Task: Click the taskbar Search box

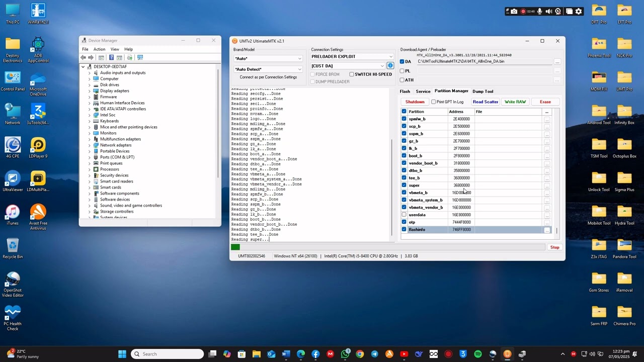Action: (x=167, y=354)
